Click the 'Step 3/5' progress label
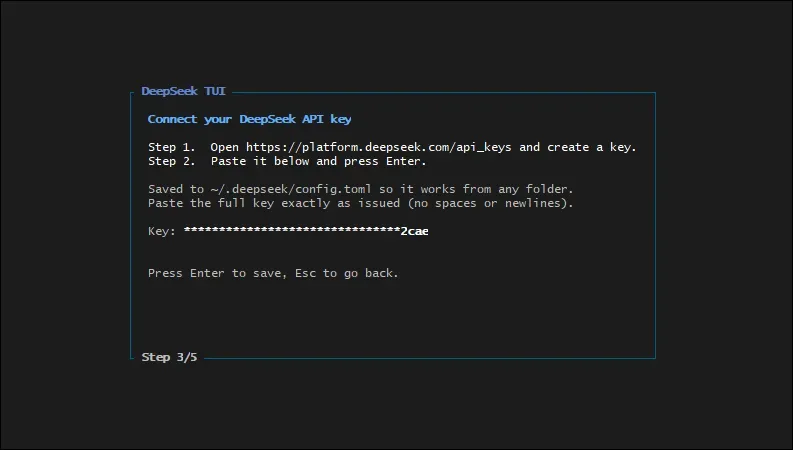This screenshot has width=793, height=450. [x=169, y=357]
